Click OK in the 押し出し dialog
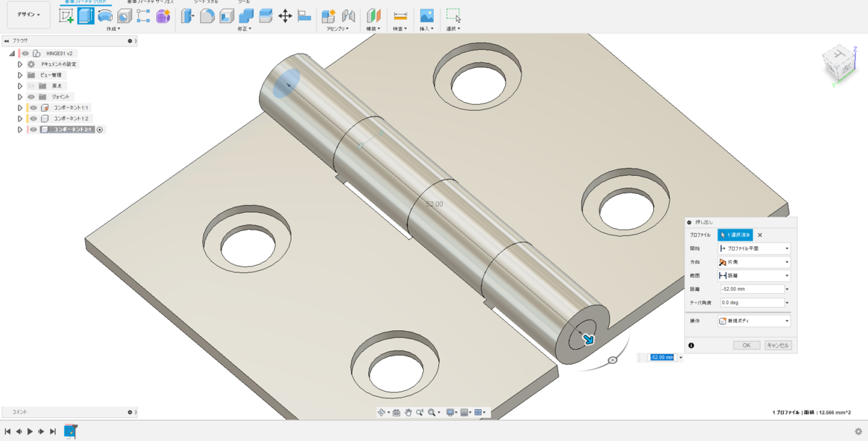Viewport: 868px width, 441px height. pyautogui.click(x=746, y=345)
